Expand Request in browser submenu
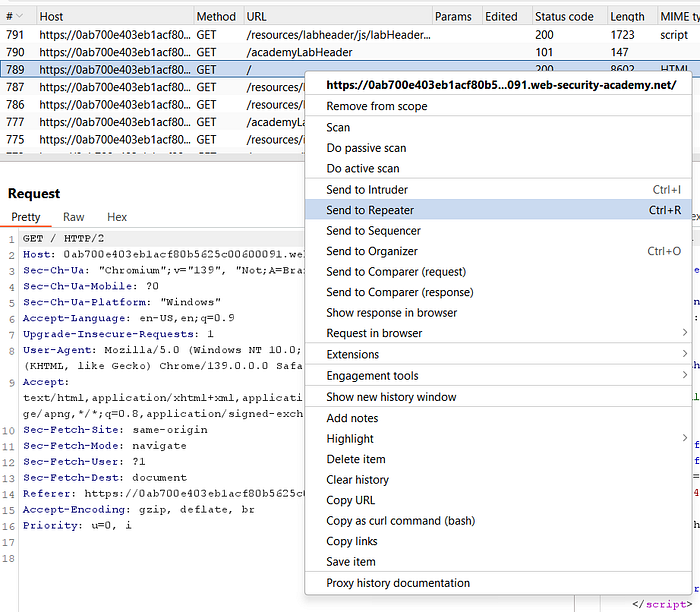The width and height of the screenshot is (700, 612). point(498,333)
